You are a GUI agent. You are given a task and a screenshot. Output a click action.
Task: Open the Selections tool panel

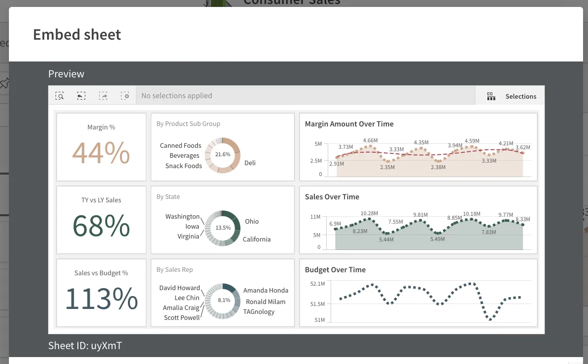click(x=510, y=96)
